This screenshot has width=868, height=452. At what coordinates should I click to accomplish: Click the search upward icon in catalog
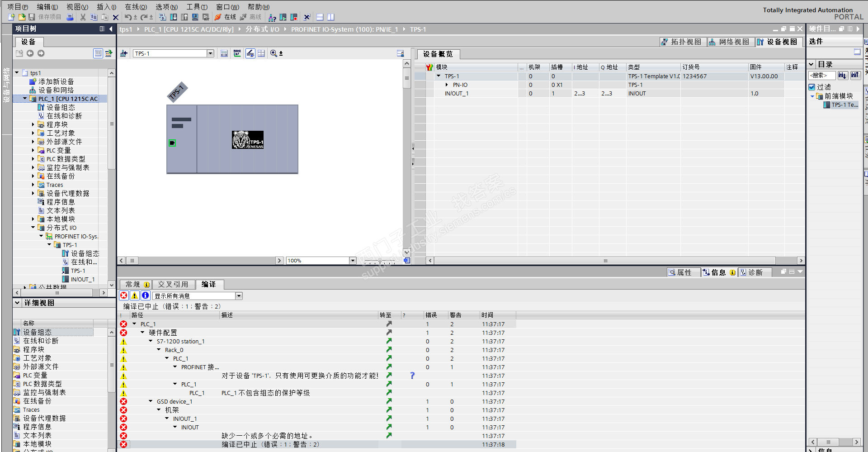[855, 75]
